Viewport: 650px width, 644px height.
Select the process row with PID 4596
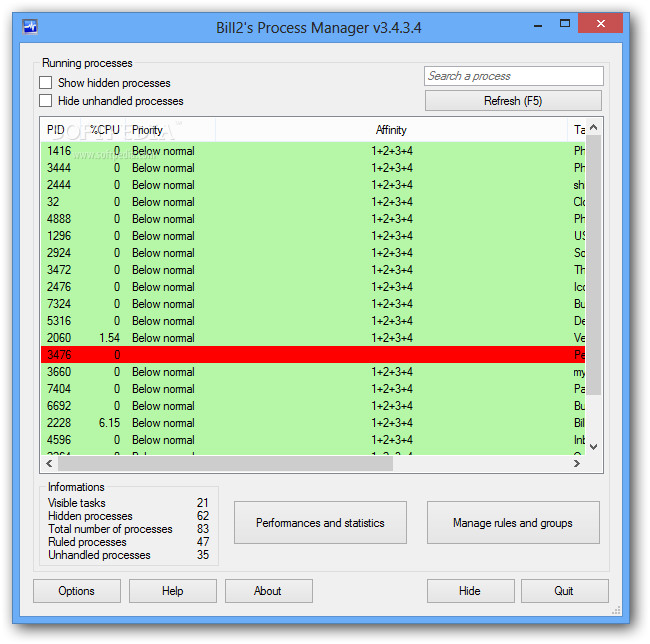pos(313,440)
